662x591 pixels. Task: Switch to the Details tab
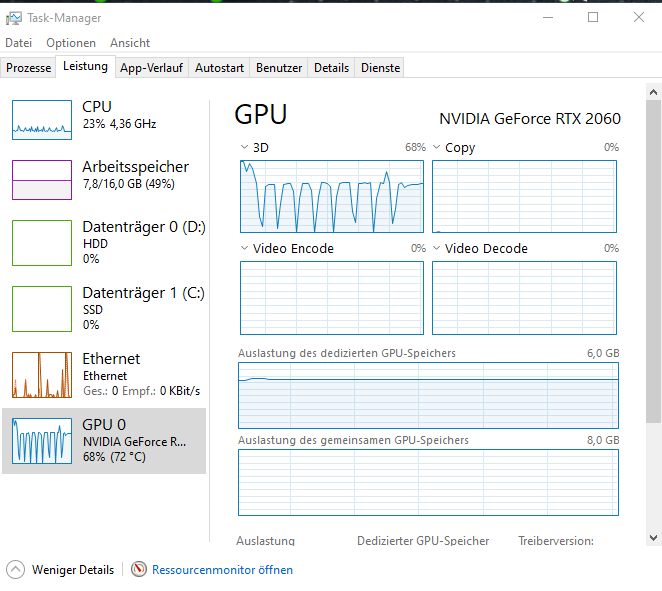tap(331, 68)
